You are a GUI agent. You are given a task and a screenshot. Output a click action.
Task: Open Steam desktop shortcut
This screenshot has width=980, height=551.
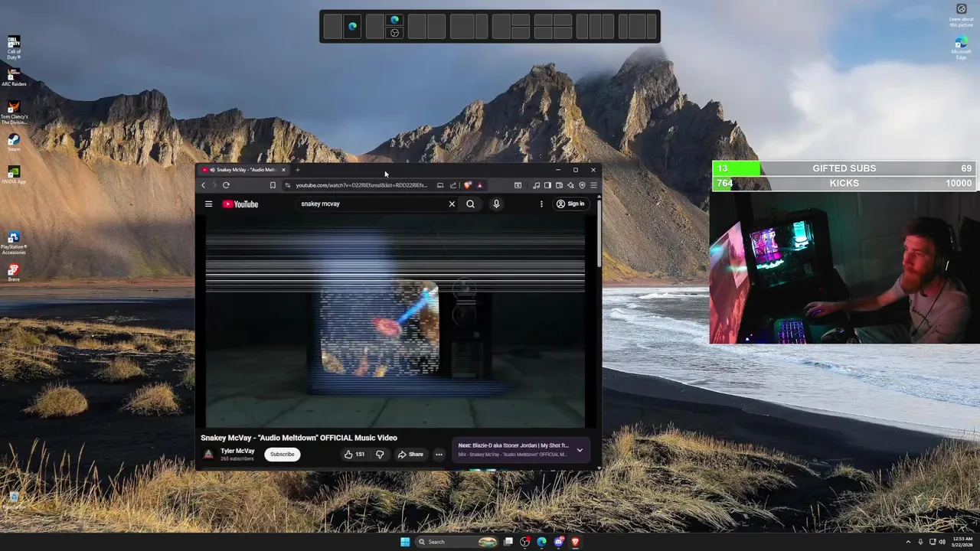14,143
